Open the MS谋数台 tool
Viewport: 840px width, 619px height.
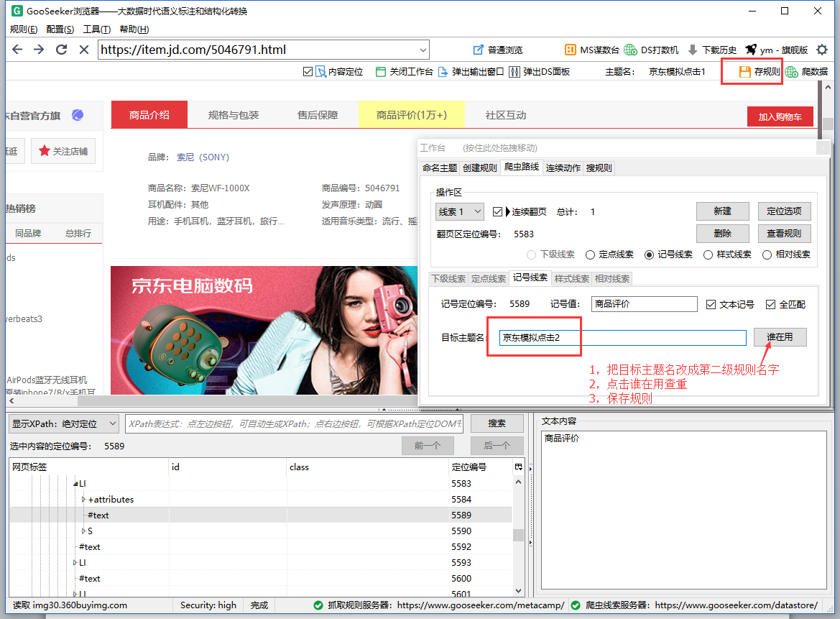coord(591,50)
